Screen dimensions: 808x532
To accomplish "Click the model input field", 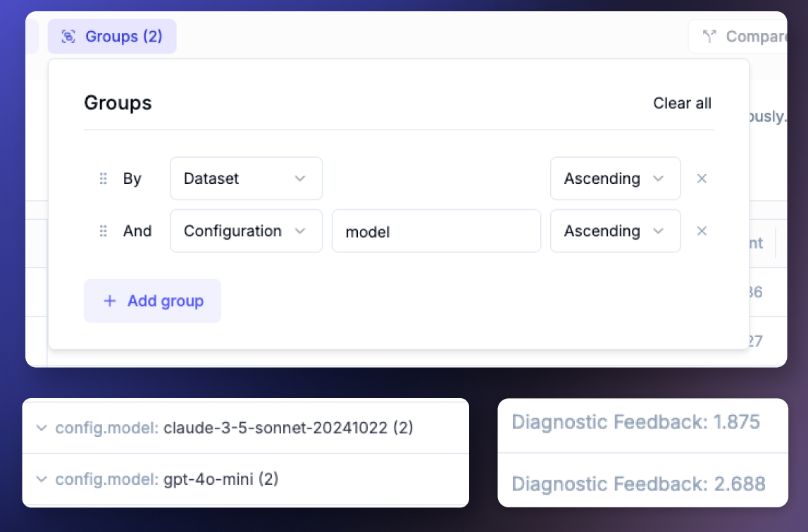I will click(x=436, y=231).
